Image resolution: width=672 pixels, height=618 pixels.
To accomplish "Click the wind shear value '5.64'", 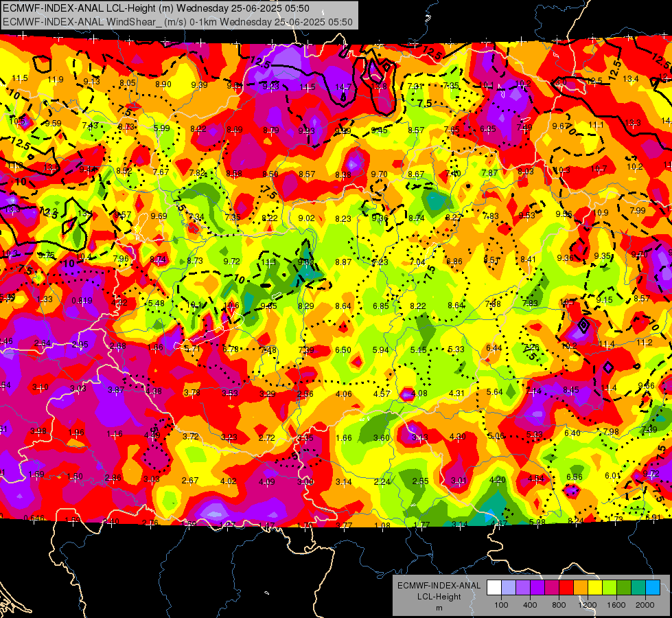I will point(495,391).
